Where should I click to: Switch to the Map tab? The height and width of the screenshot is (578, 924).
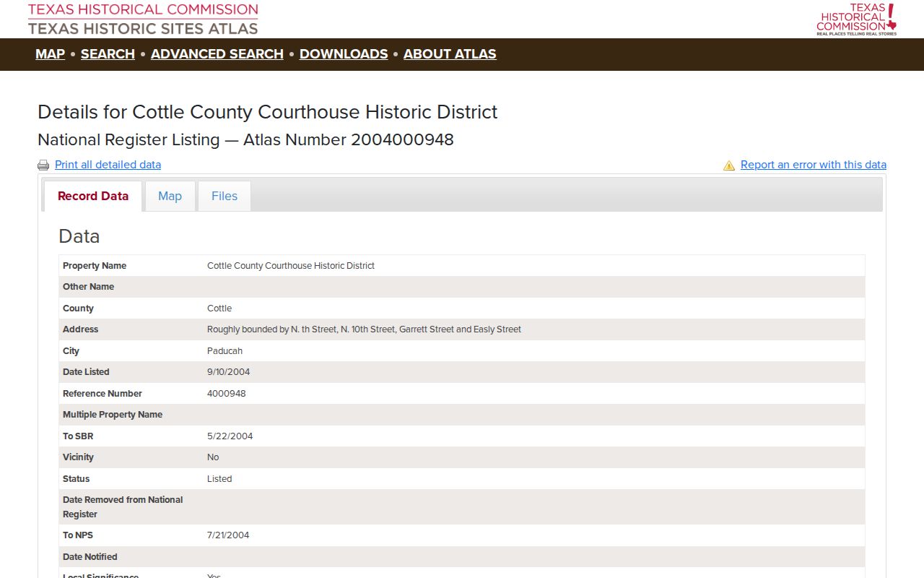(x=170, y=196)
